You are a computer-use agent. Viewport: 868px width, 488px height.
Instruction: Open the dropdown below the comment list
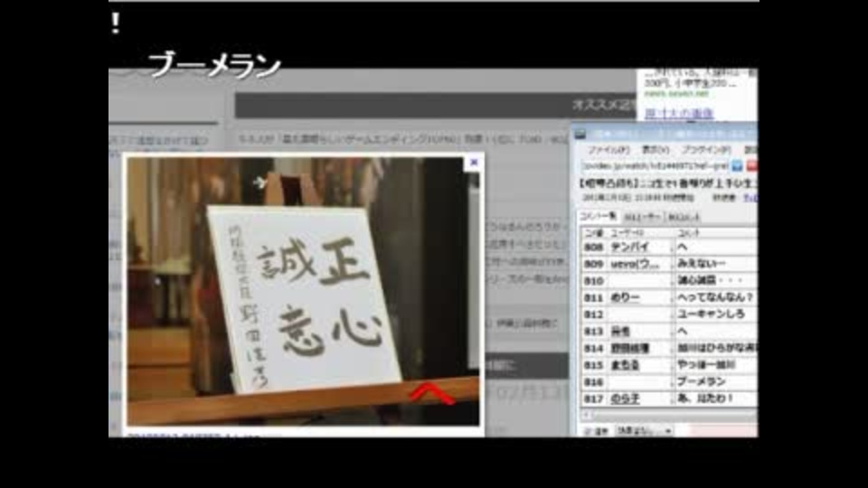[x=645, y=431]
